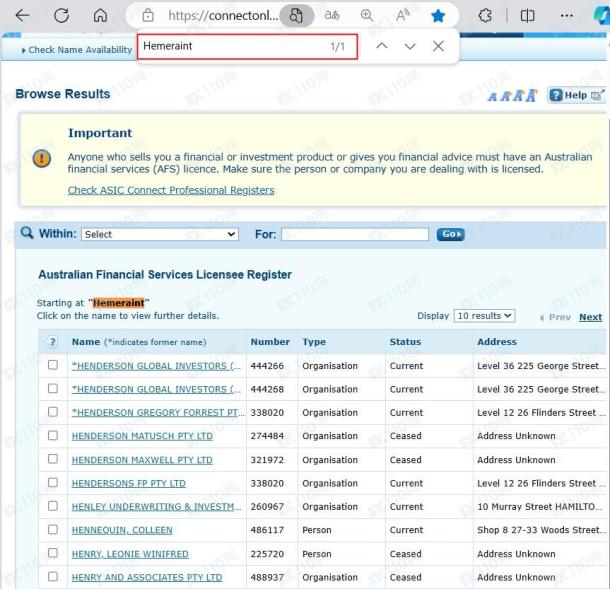Viewport: 610px width, 589px height.
Task: Tick checkbox for Henderson Matusch Pty Ltd
Action: point(53,435)
